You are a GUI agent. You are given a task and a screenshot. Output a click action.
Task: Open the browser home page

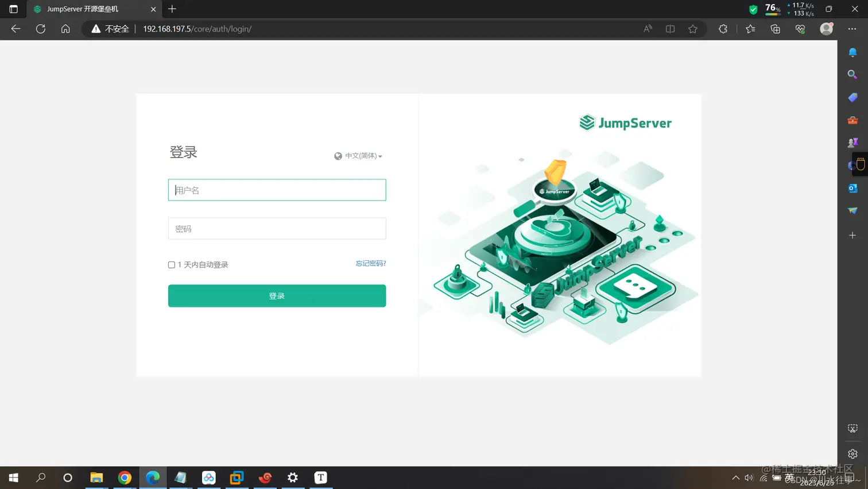65,29
